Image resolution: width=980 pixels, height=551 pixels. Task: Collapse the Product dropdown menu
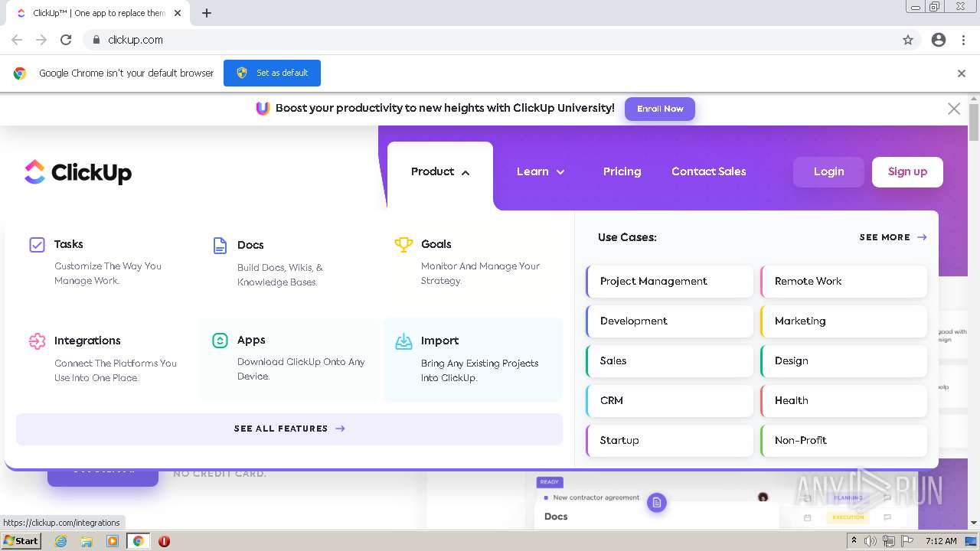pyautogui.click(x=440, y=172)
